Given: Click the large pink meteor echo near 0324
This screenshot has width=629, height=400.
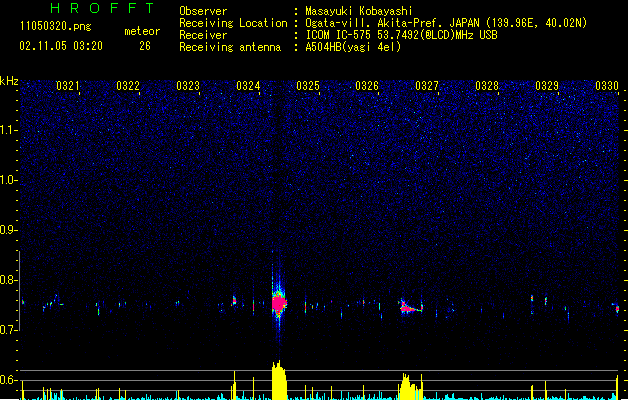Looking at the screenshot, I should pyautogui.click(x=279, y=303).
